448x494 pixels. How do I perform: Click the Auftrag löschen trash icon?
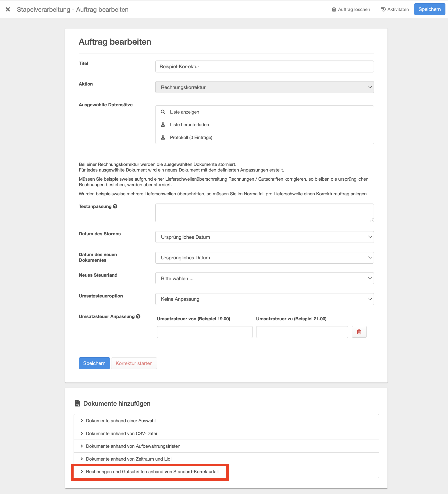(x=334, y=9)
